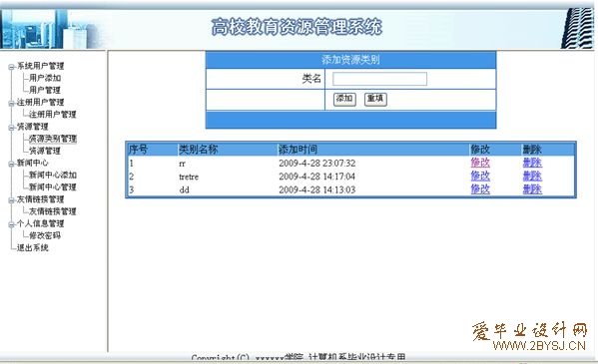Click 修改 link for category rr
Screen dimensions: 598x364
coord(480,163)
